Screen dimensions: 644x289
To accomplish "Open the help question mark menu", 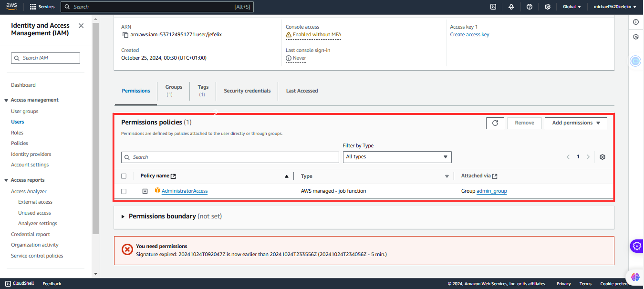I will point(530,7).
